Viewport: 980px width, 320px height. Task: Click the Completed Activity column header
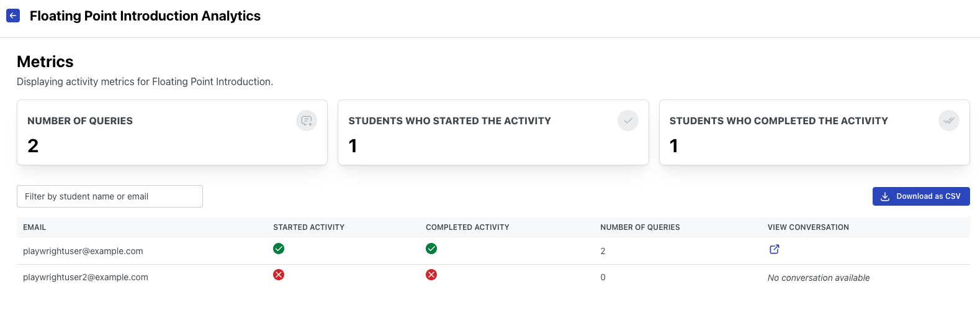tap(467, 227)
